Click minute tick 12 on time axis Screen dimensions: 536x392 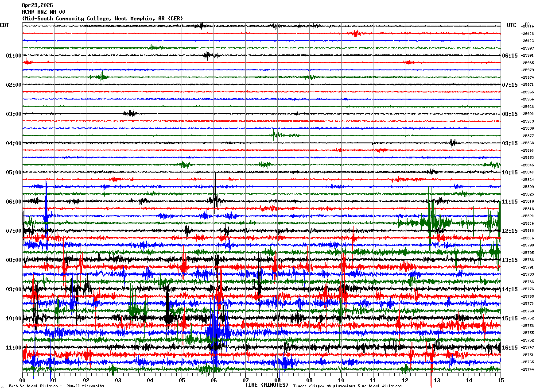coord(405,380)
